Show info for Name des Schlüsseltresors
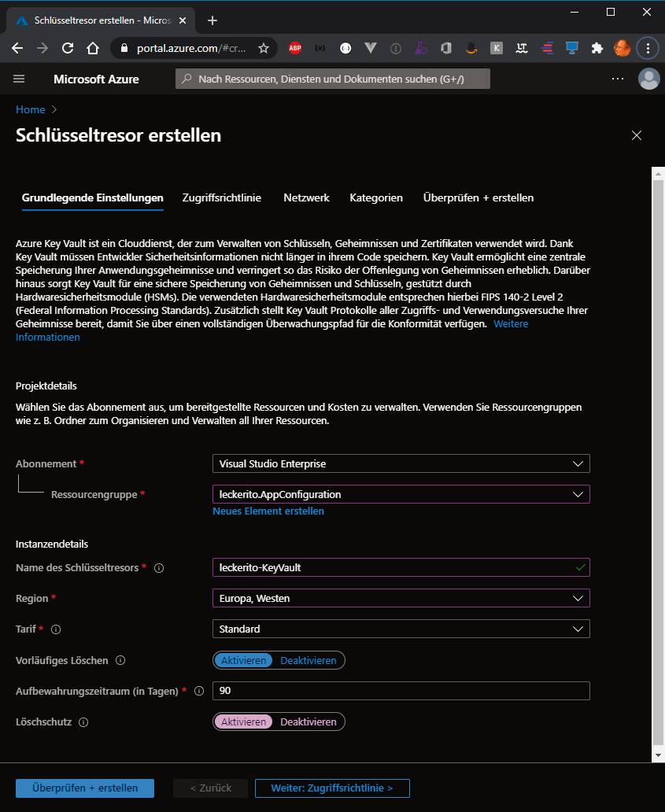Viewport: 665px width, 812px height. point(159,568)
